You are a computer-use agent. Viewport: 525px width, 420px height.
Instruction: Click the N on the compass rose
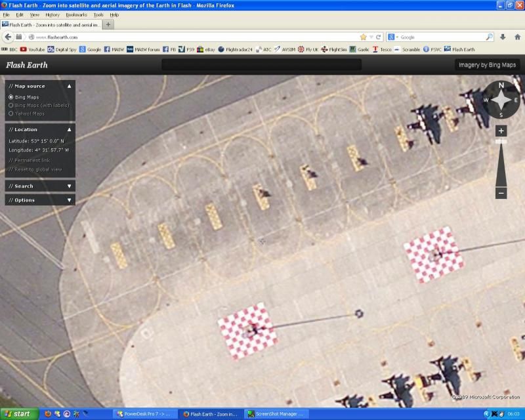[x=501, y=86]
